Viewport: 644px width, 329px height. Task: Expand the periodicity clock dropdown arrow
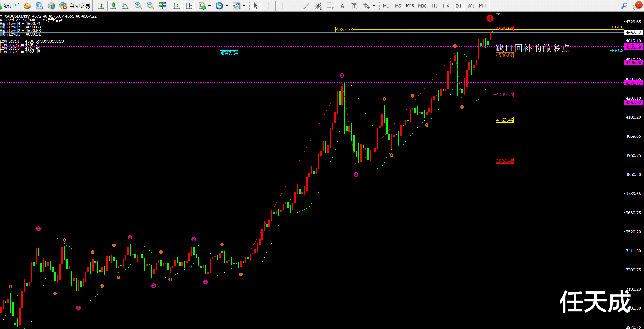click(x=227, y=6)
